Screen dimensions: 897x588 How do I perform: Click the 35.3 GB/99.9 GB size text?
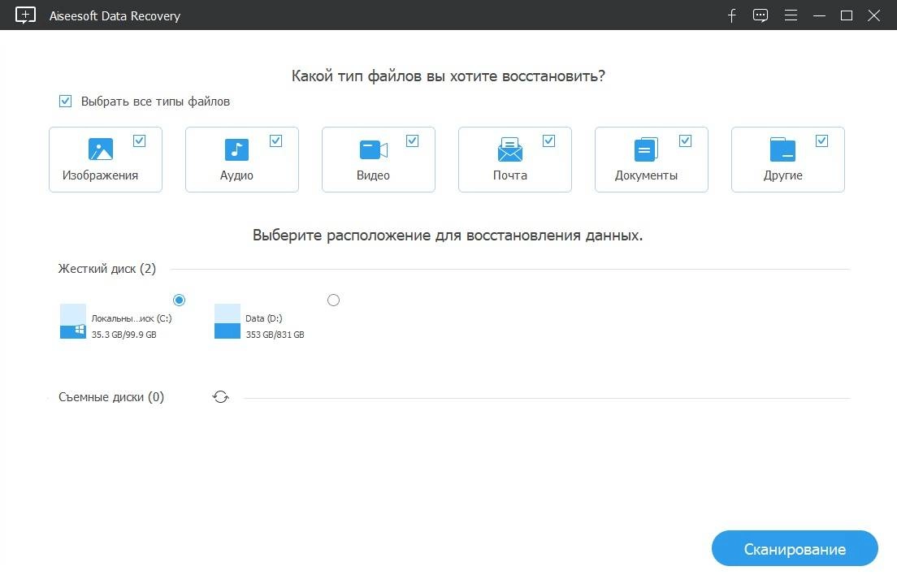pyautogui.click(x=124, y=335)
